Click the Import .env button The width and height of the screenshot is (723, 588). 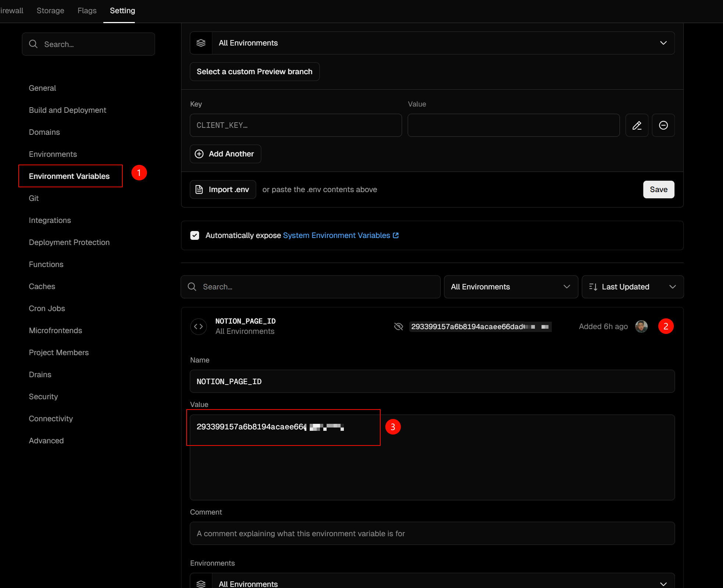coord(223,190)
